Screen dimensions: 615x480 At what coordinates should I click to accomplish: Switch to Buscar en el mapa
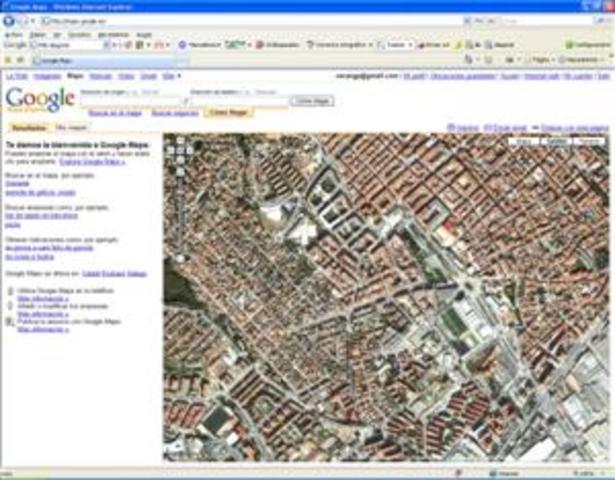point(115,113)
